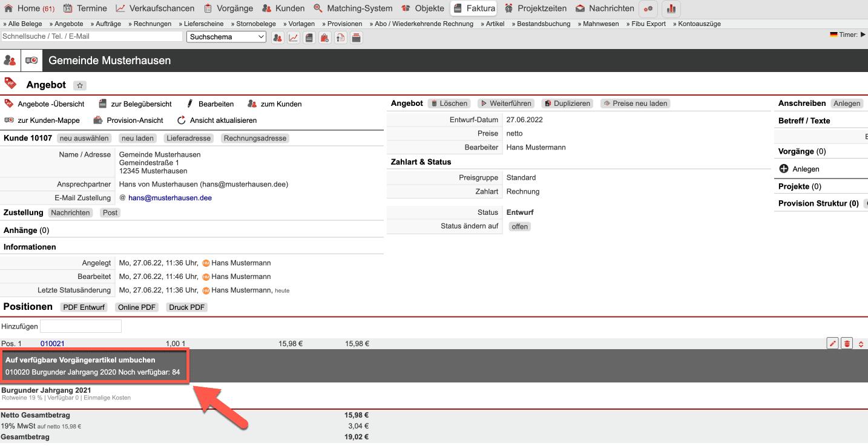The width and height of the screenshot is (868, 446).
Task: Expand the Timer play arrow
Action: point(863,35)
